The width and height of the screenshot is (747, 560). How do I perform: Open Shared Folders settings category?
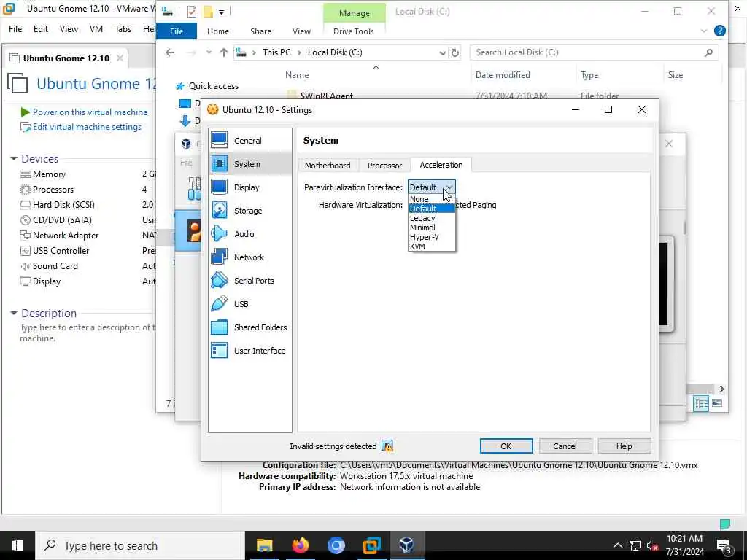[249, 327]
